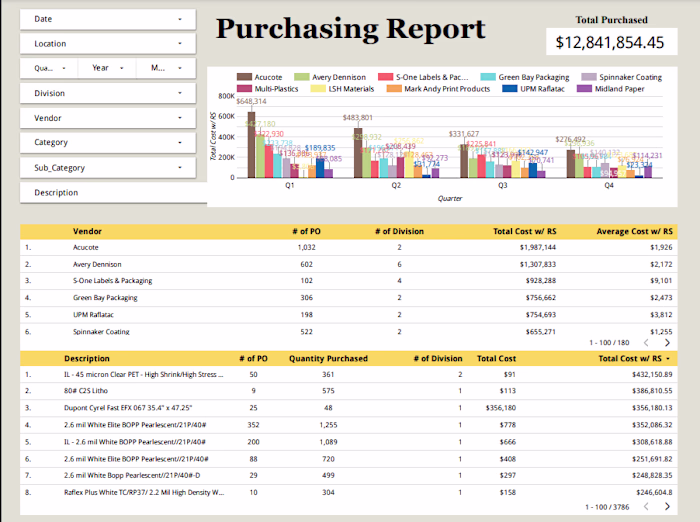
Task: Click the UPM Raflatac legend color swatch
Action: (x=510, y=88)
